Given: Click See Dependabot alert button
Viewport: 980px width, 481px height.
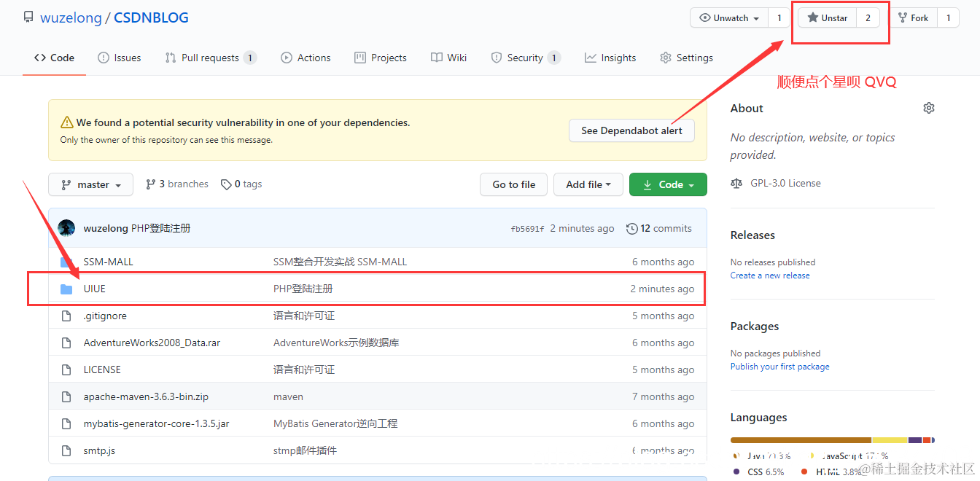Looking at the screenshot, I should 631,130.
